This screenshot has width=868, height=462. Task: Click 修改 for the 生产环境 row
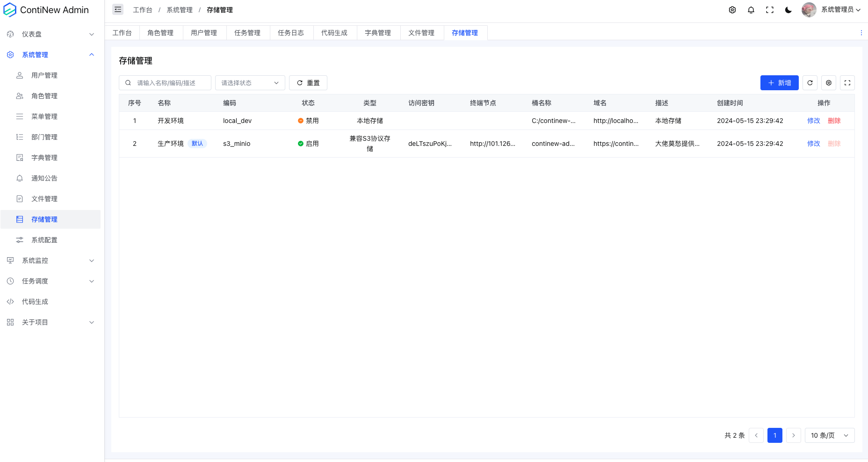814,144
